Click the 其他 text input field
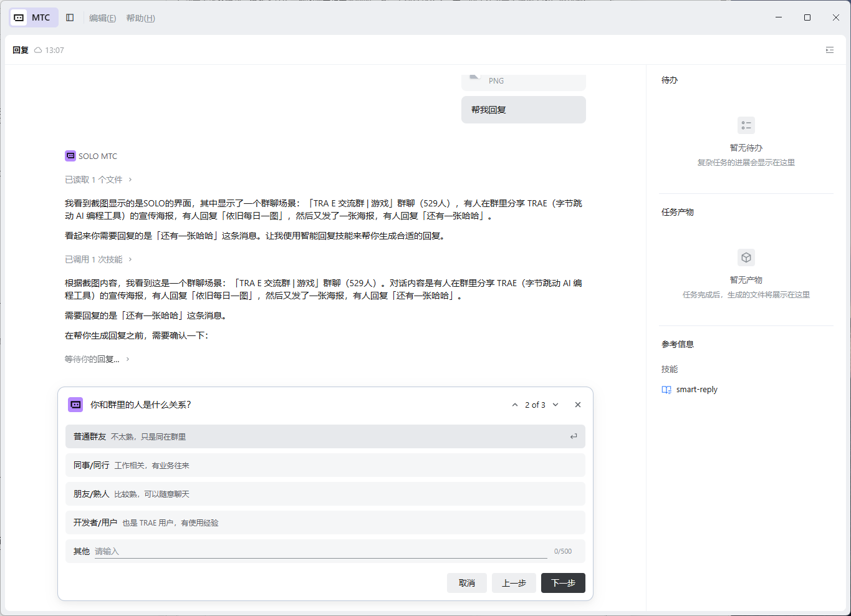 320,551
